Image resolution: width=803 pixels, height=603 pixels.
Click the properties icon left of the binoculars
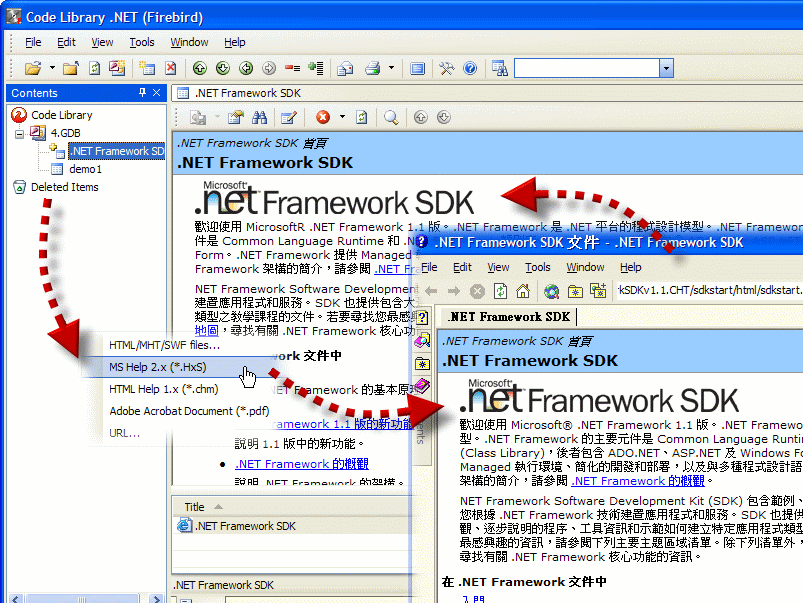[236, 117]
